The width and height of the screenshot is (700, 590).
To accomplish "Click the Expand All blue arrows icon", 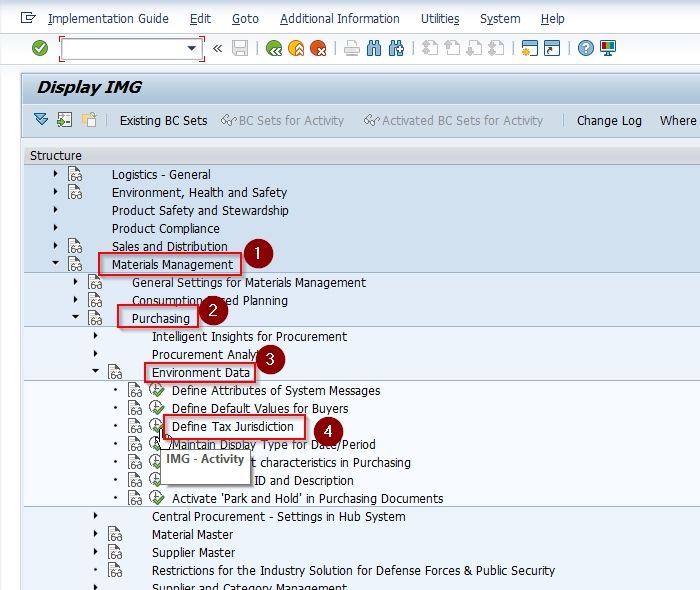I will pyautogui.click(x=41, y=120).
